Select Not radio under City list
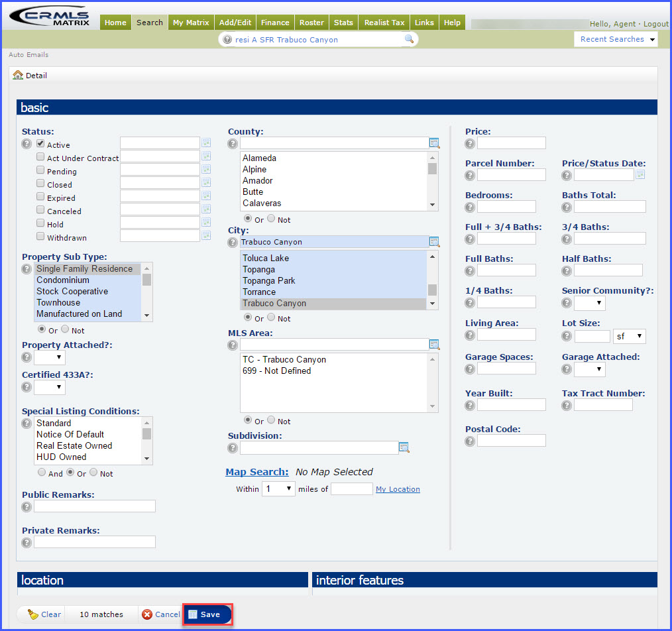This screenshot has width=672, height=631. (x=271, y=318)
